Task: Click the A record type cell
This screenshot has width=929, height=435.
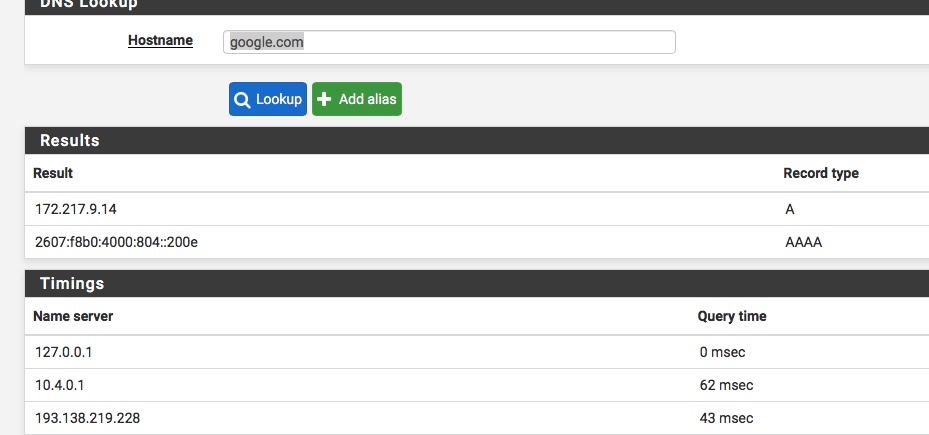Action: (x=790, y=209)
